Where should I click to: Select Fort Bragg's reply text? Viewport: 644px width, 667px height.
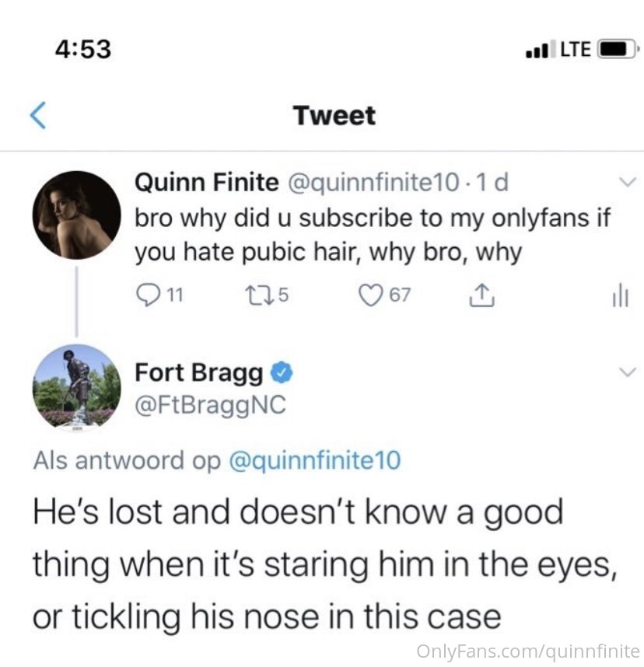[x=325, y=564]
